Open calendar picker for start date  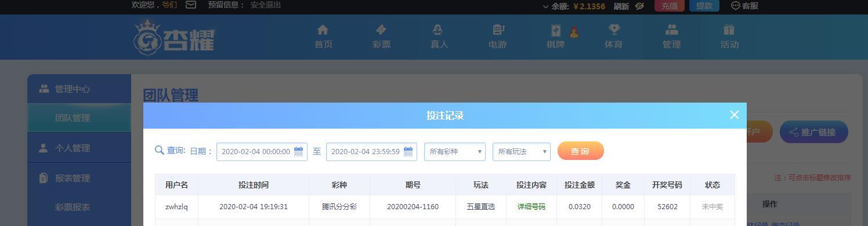299,152
